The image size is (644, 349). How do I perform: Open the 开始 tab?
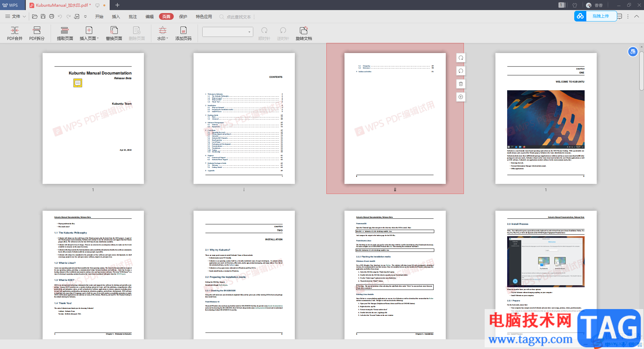point(99,16)
